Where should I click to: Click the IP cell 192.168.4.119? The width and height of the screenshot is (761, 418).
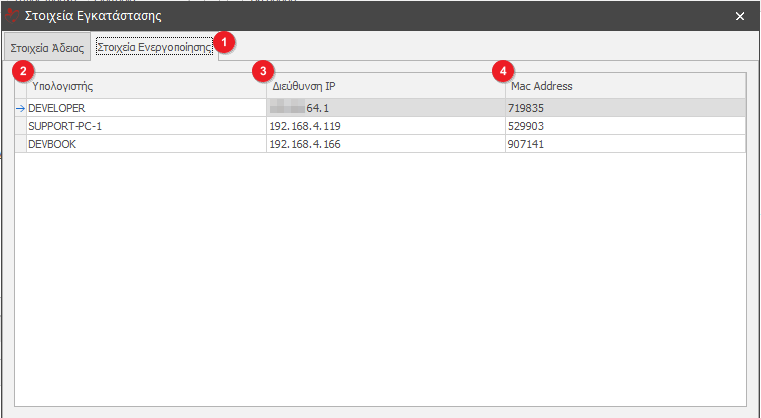[385, 127]
